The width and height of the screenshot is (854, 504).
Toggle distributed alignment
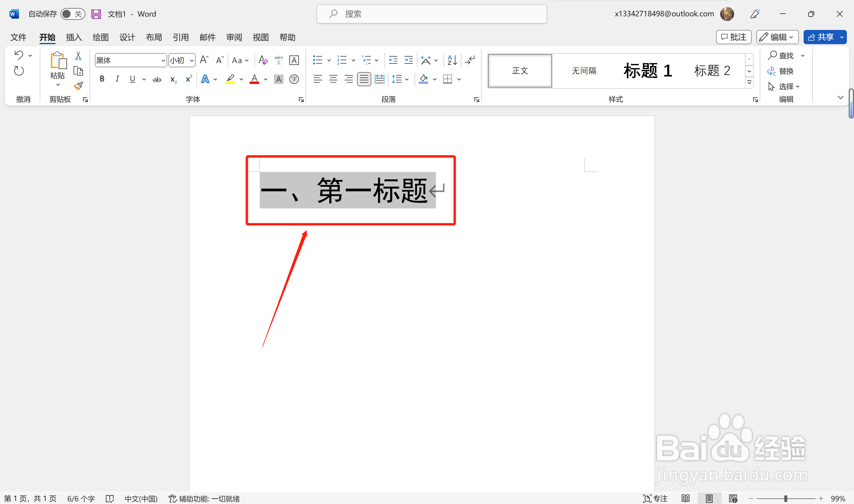[x=379, y=79]
